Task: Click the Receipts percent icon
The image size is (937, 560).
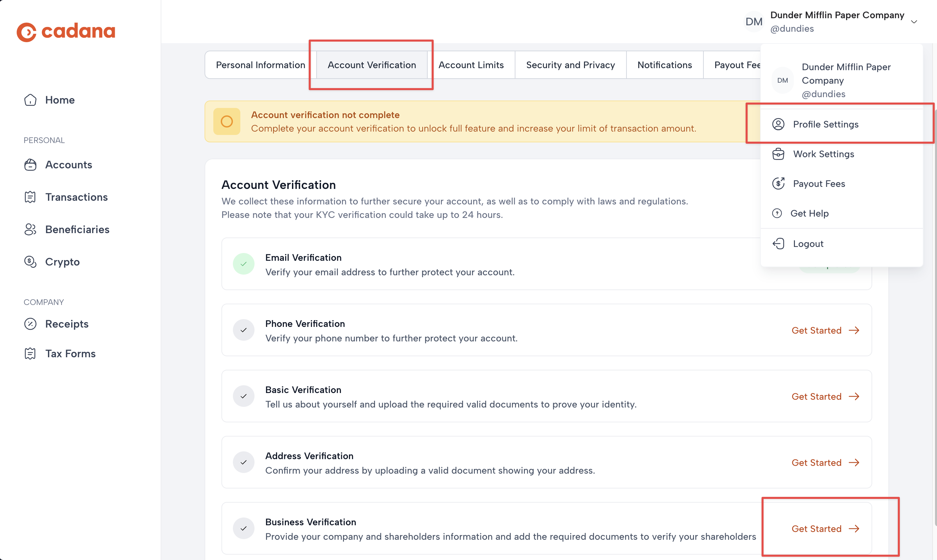Action: pos(30,324)
